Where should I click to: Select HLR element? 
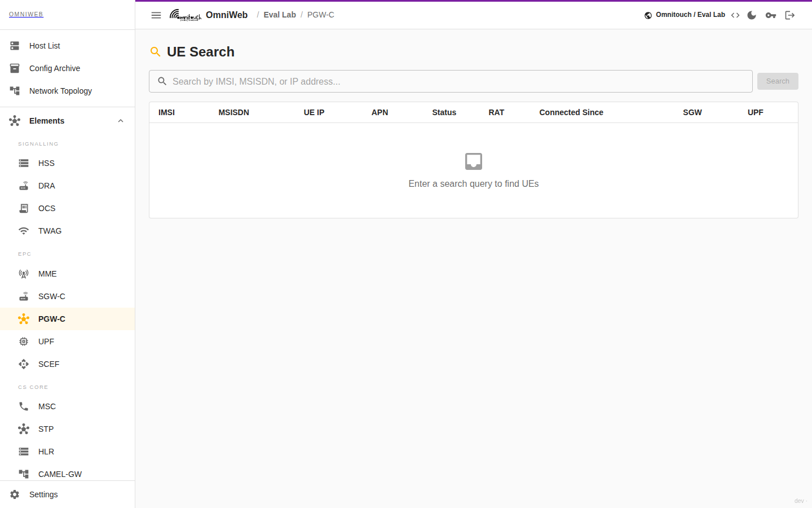point(68,452)
